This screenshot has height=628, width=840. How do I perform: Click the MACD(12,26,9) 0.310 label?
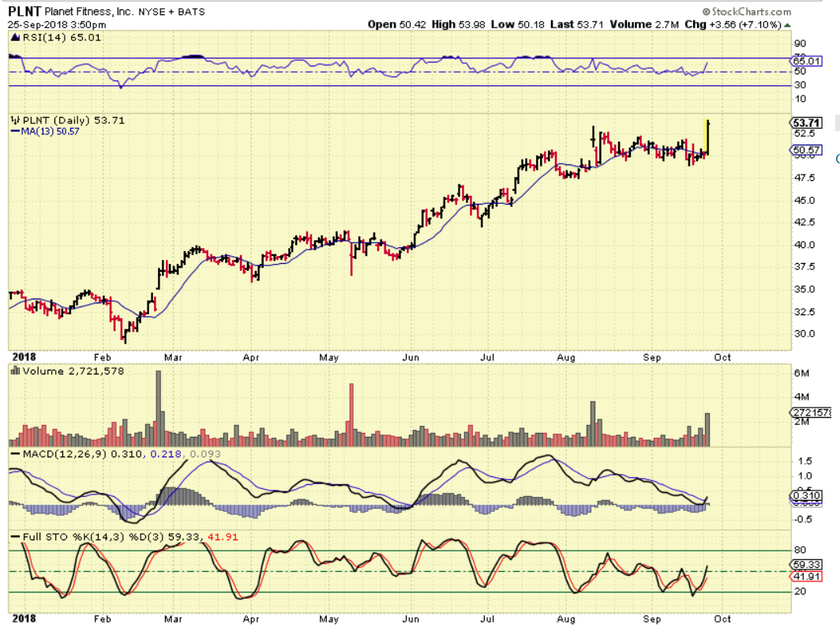click(x=83, y=454)
